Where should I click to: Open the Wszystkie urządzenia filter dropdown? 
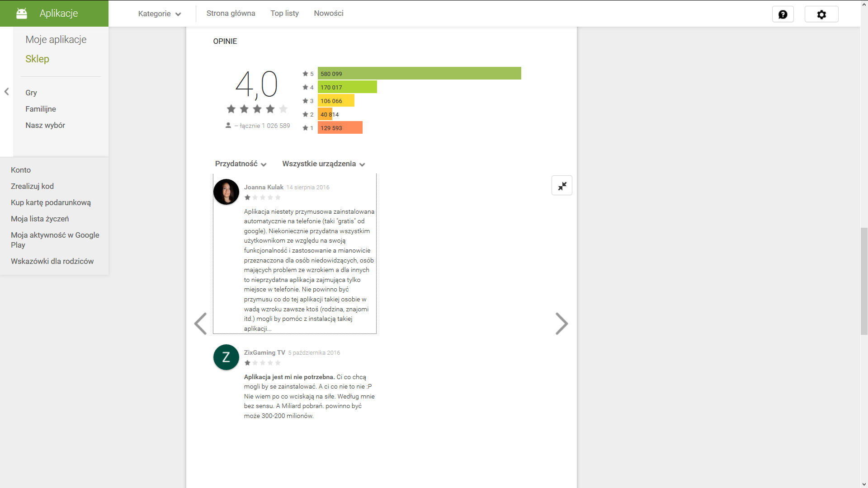click(x=323, y=164)
